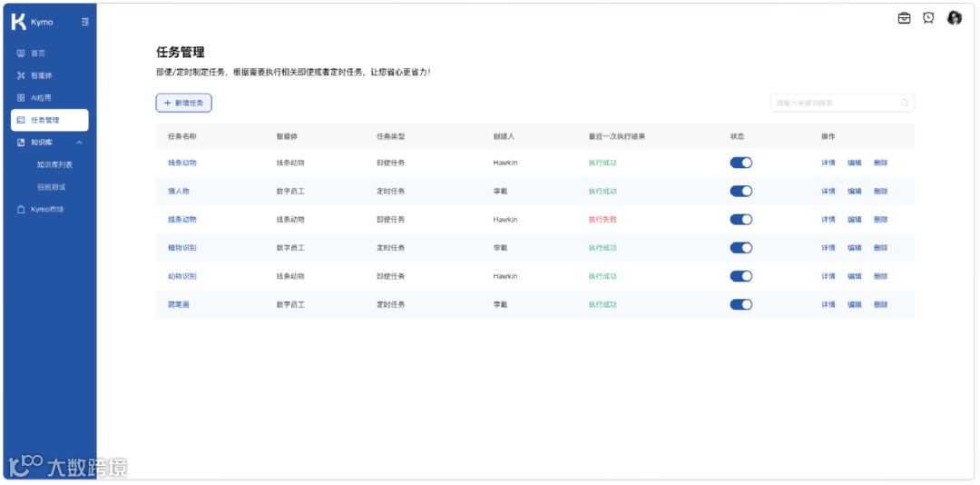This screenshot has width=980, height=485.
Task: Click 编辑 on the 执行失败 row
Action: [855, 219]
